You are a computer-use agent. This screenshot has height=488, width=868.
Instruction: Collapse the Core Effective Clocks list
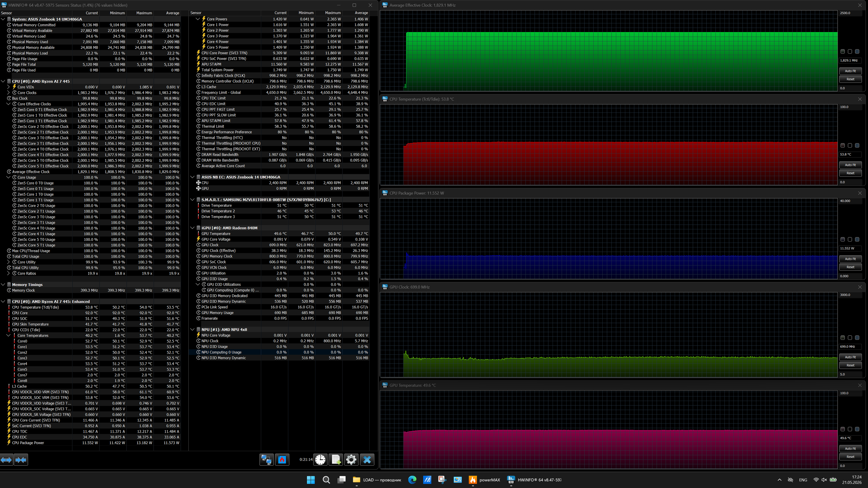8,104
